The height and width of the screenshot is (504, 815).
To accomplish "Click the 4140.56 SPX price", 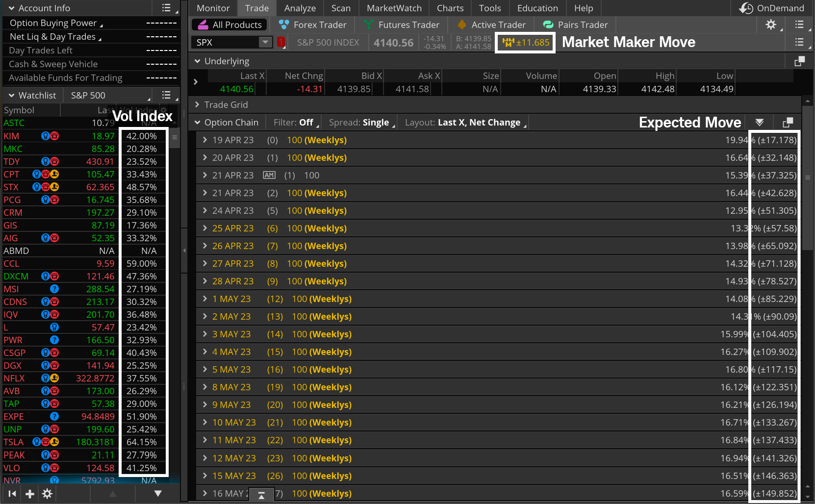I will 393,43.
